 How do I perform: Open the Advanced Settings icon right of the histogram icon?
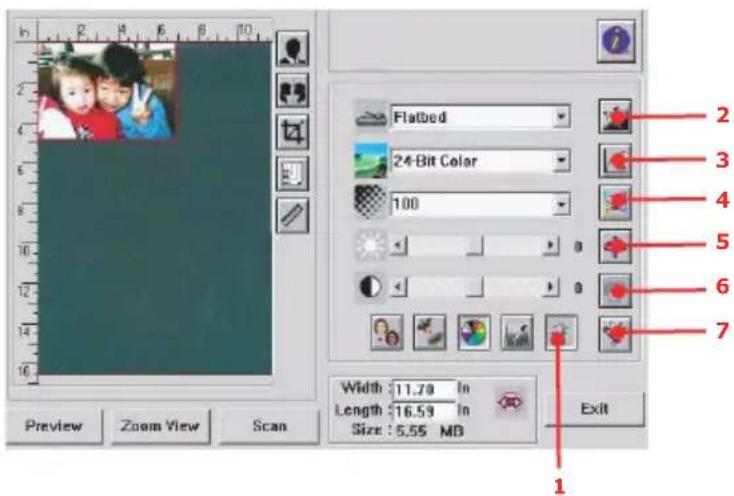561,333
